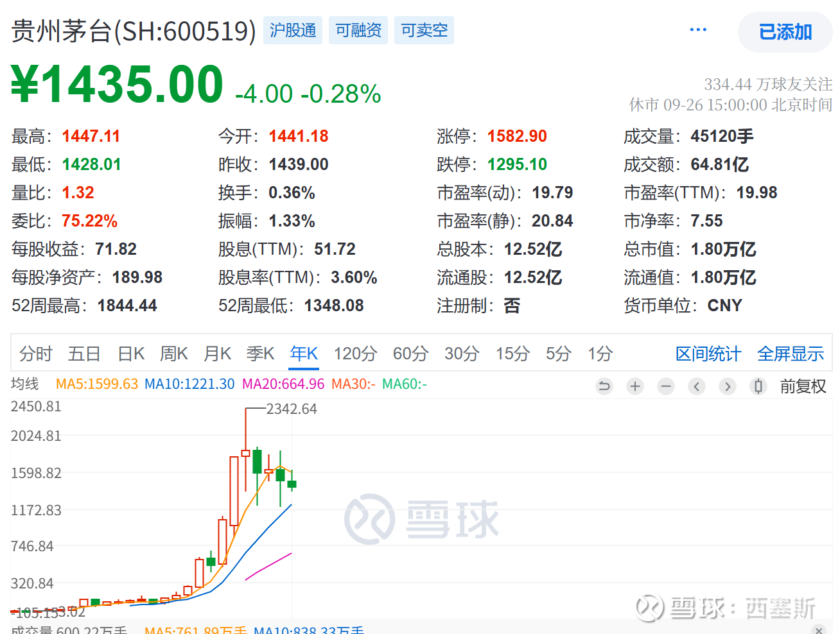Move chart earlier with left chevron icon
Screen dimensions: 840x634
click(x=697, y=386)
